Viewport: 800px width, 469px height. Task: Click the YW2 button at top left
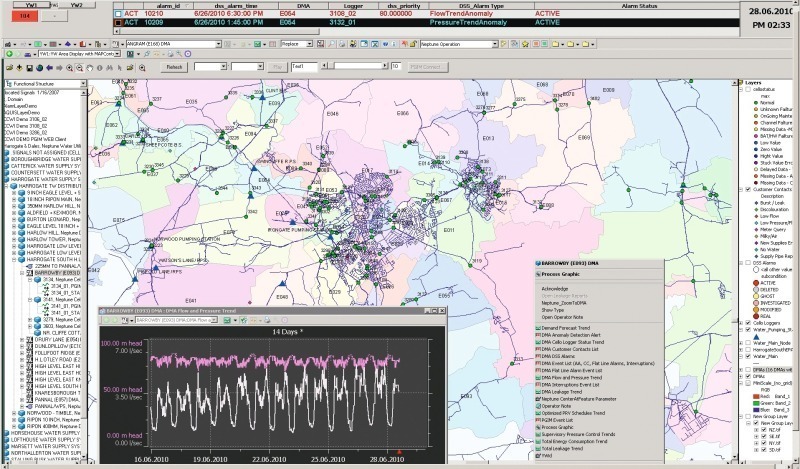click(x=77, y=5)
